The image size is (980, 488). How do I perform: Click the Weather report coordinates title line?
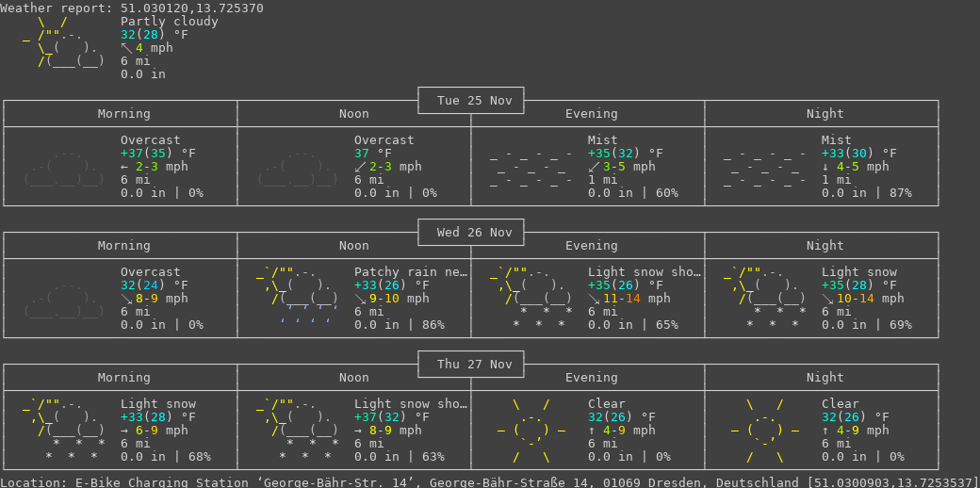[x=132, y=8]
